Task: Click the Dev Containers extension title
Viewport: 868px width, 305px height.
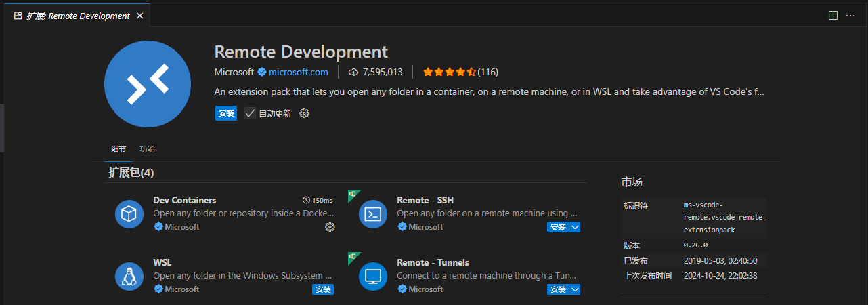Action: (185, 201)
